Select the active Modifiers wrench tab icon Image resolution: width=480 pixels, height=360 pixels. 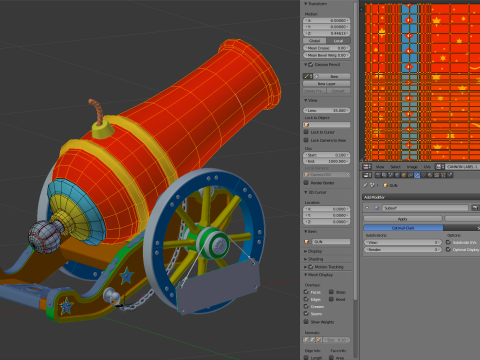point(417,175)
